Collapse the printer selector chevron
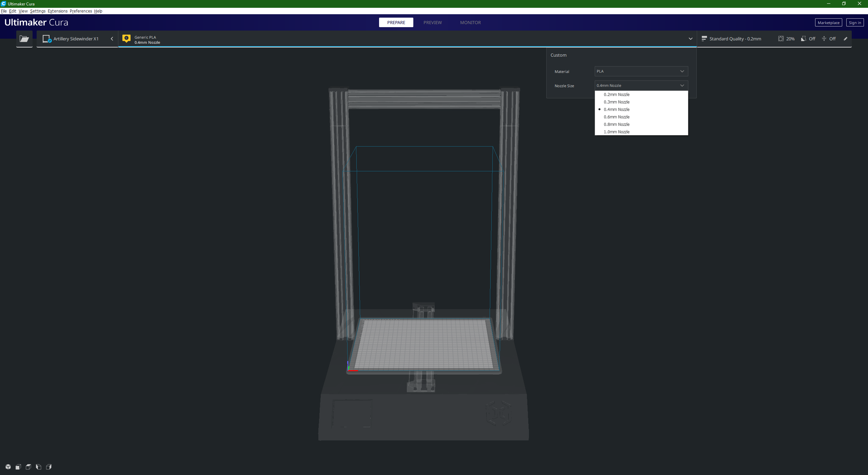 tap(112, 39)
